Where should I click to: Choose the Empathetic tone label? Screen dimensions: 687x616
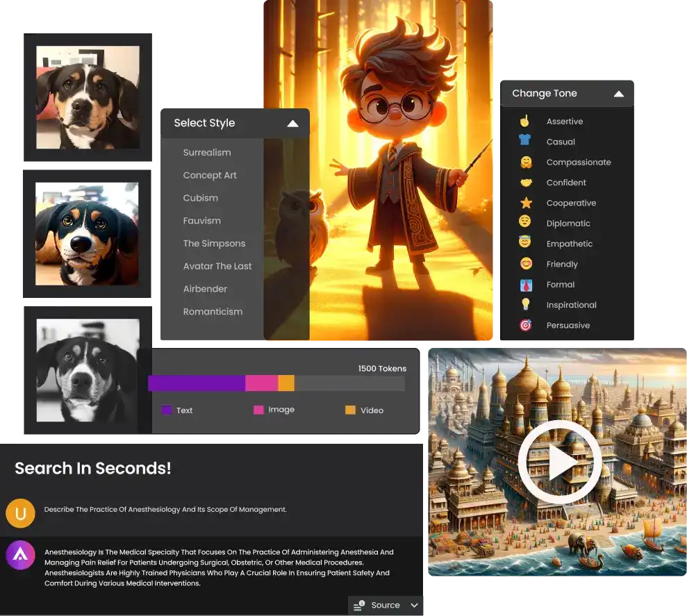tap(569, 244)
